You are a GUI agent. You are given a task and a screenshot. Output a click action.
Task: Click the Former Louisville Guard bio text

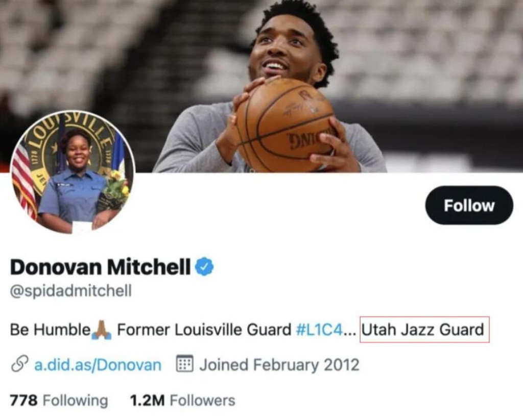tap(204, 330)
